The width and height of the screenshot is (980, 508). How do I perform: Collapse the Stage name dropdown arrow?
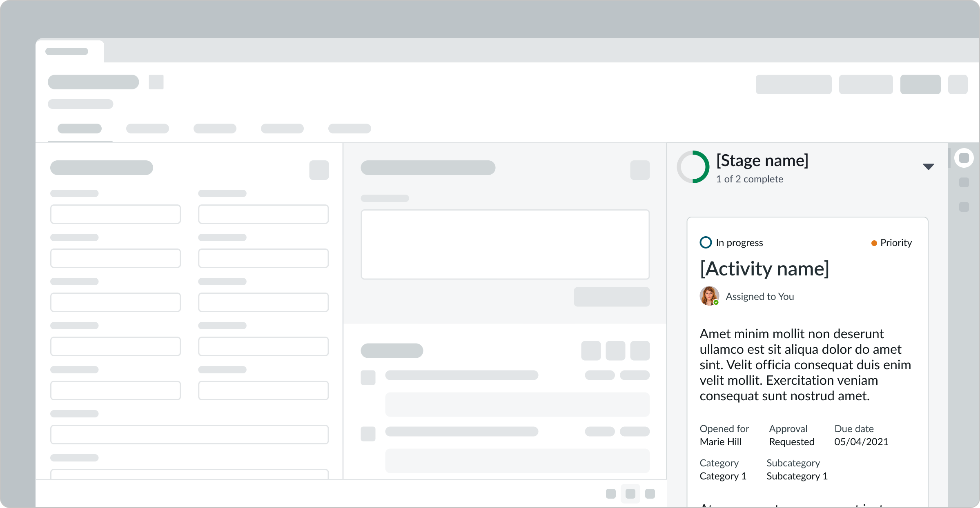[928, 166]
